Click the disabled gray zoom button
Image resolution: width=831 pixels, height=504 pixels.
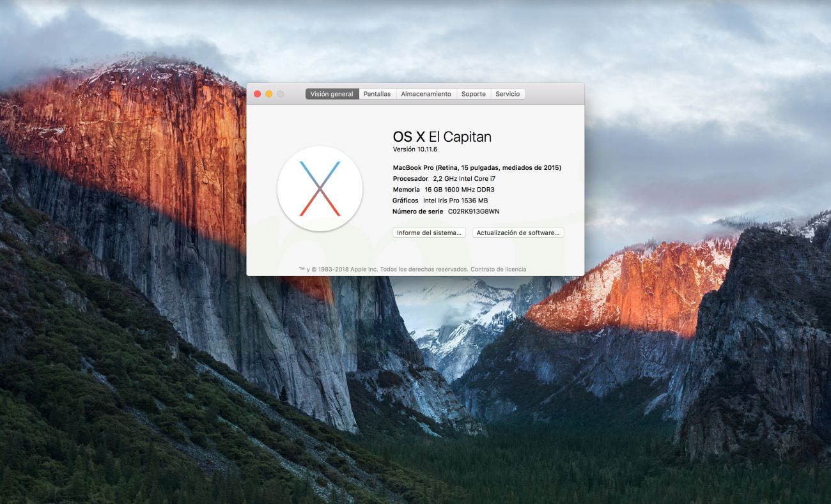pyautogui.click(x=281, y=94)
